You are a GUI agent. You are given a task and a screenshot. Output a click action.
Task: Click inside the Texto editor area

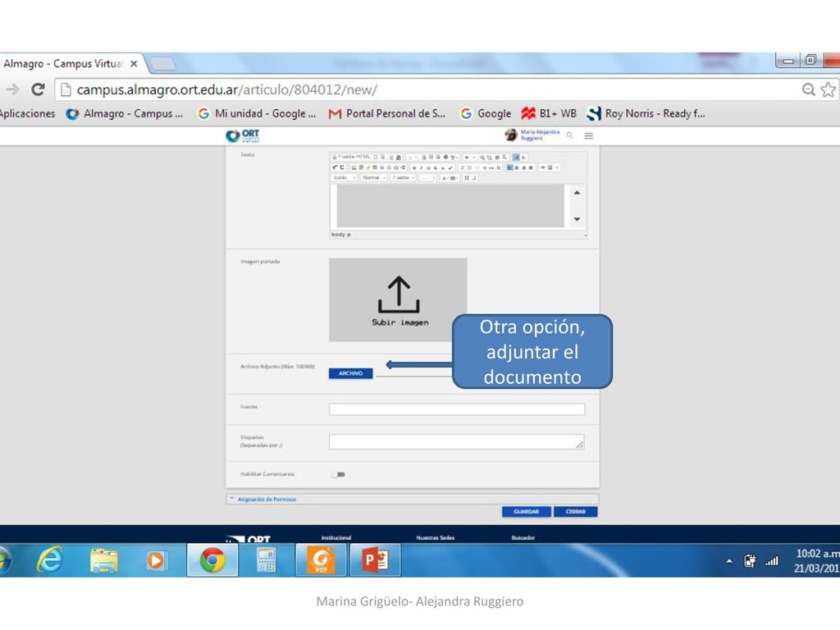(x=450, y=206)
